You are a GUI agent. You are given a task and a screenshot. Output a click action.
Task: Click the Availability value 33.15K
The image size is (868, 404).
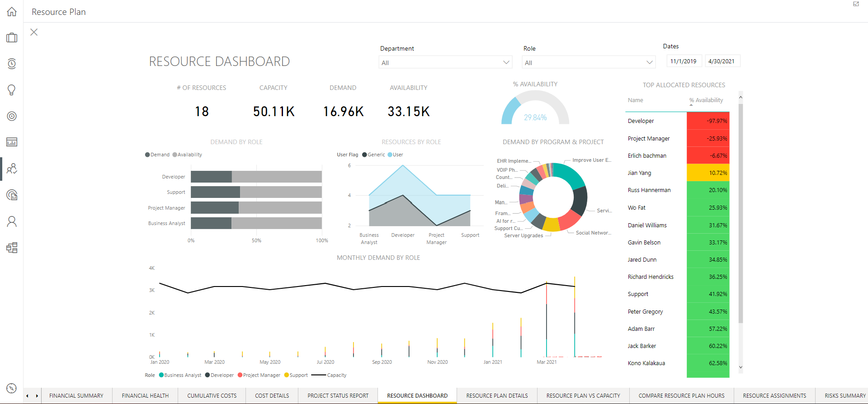(409, 111)
